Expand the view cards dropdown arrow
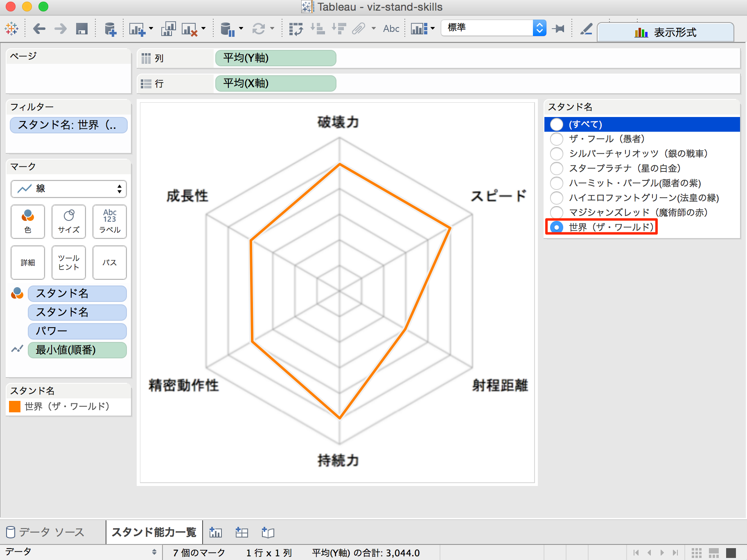The height and width of the screenshot is (560, 747). tap(433, 29)
